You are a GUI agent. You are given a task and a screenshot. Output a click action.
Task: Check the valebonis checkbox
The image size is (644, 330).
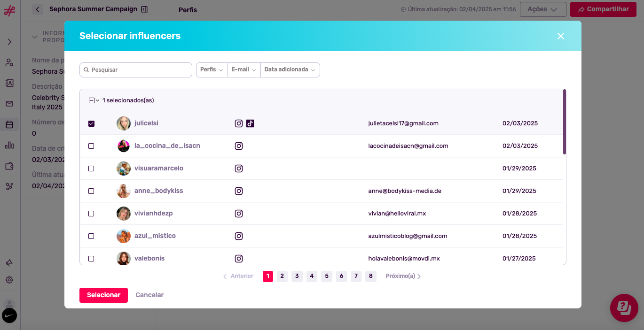(x=91, y=259)
